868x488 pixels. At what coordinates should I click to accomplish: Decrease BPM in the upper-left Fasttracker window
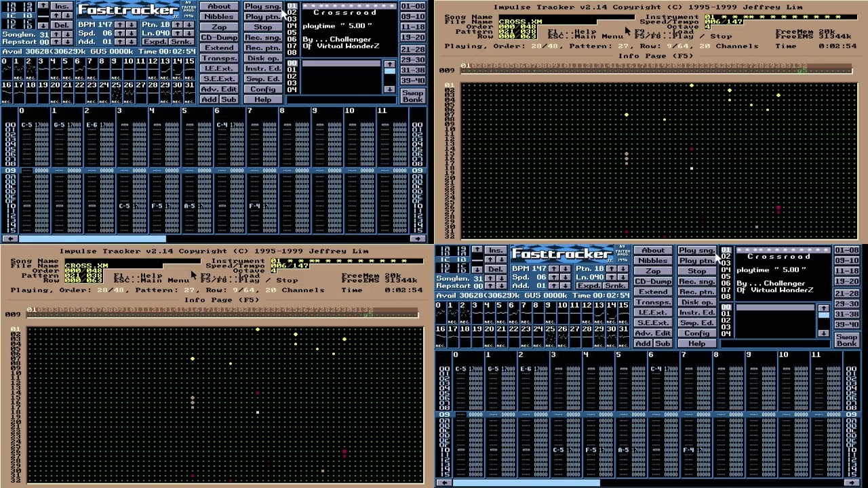(x=132, y=24)
